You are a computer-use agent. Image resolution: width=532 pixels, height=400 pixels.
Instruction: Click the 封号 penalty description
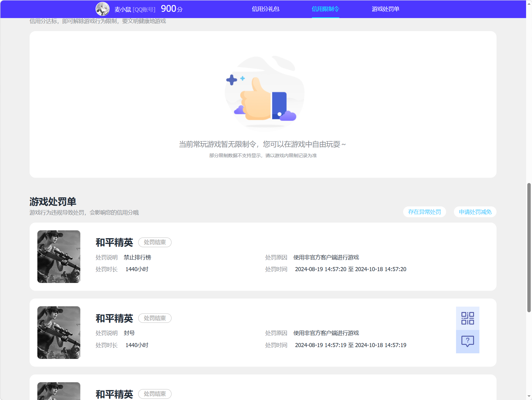[x=129, y=333]
